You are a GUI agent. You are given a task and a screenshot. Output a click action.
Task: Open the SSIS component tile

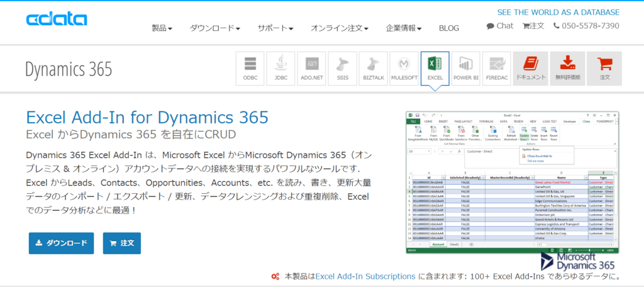click(343, 68)
